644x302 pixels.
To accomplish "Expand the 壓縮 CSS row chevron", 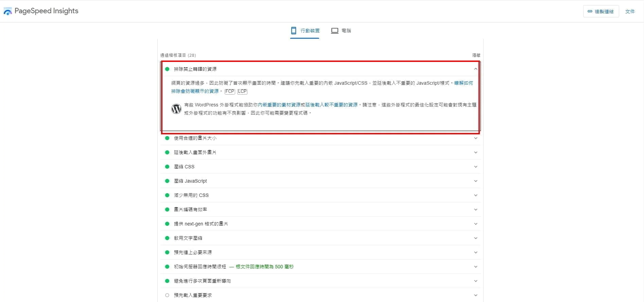I will [x=475, y=167].
